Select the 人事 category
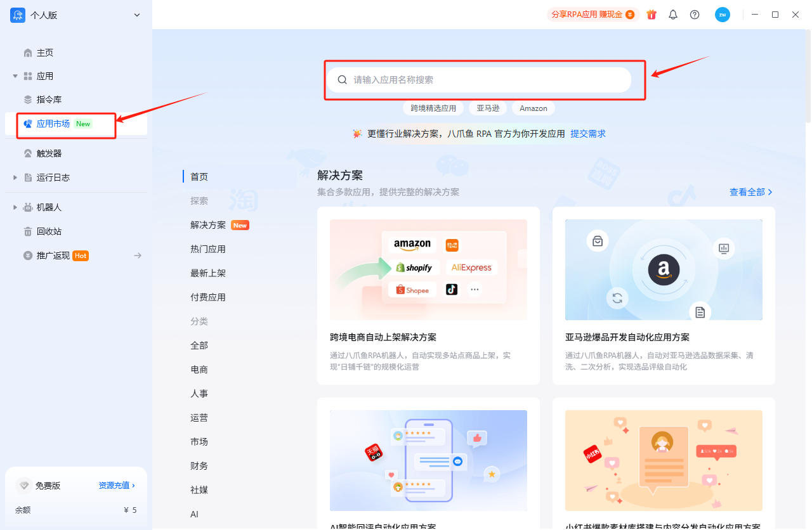 (199, 394)
